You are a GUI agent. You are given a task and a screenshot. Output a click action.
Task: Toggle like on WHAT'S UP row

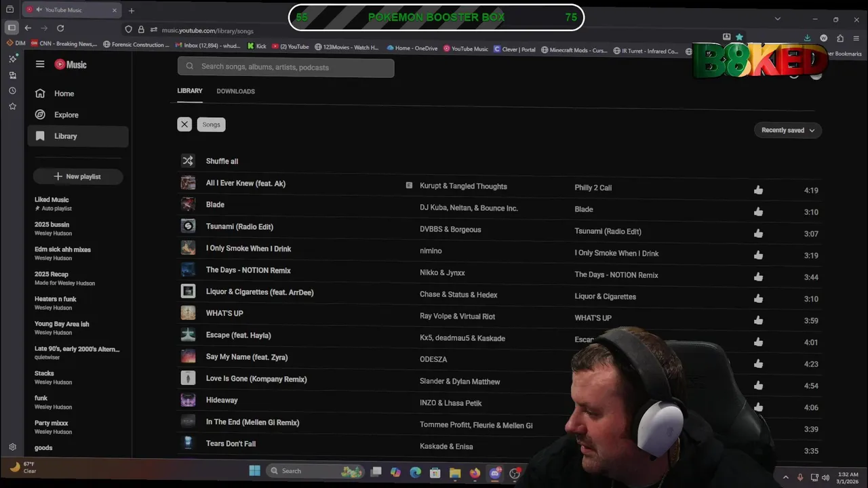coord(758,321)
